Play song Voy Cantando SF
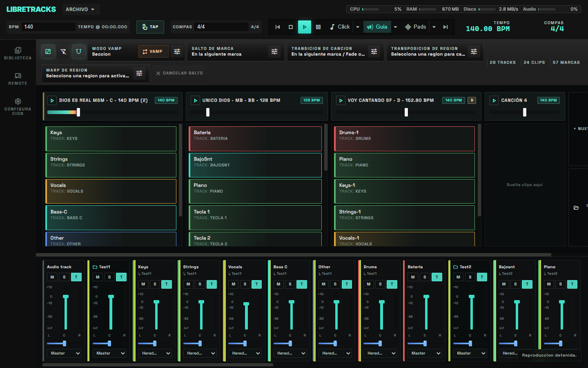Screen dimensions: 588x368 (x=341, y=100)
